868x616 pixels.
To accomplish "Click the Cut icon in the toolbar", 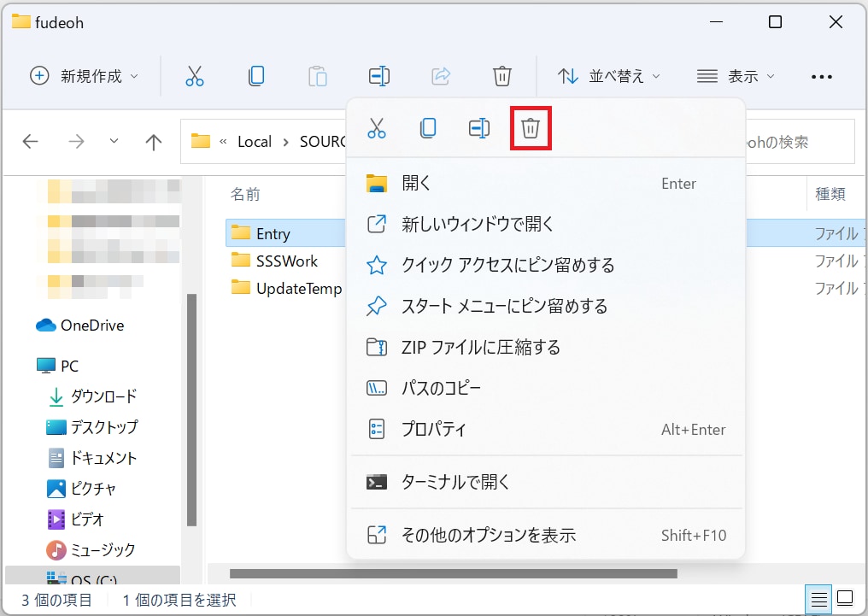I will click(194, 76).
